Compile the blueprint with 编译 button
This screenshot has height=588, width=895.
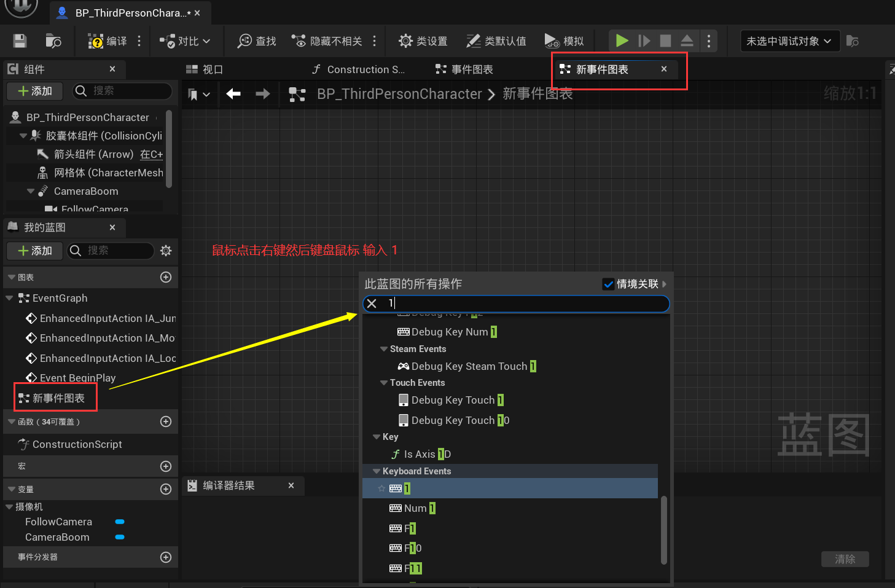(107, 41)
